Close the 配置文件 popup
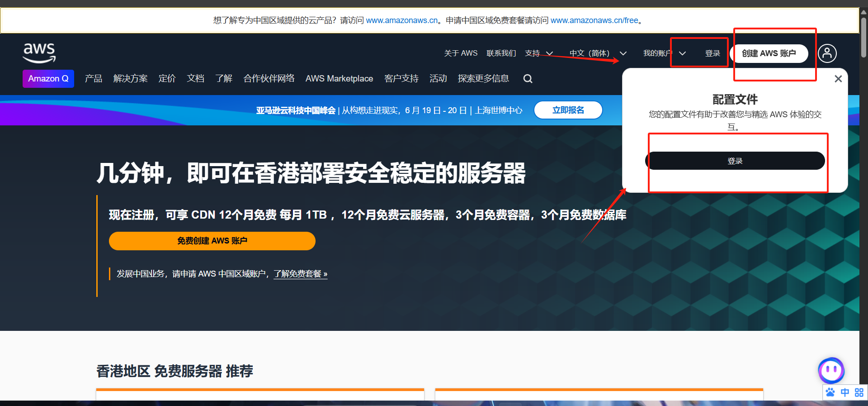 pyautogui.click(x=838, y=79)
